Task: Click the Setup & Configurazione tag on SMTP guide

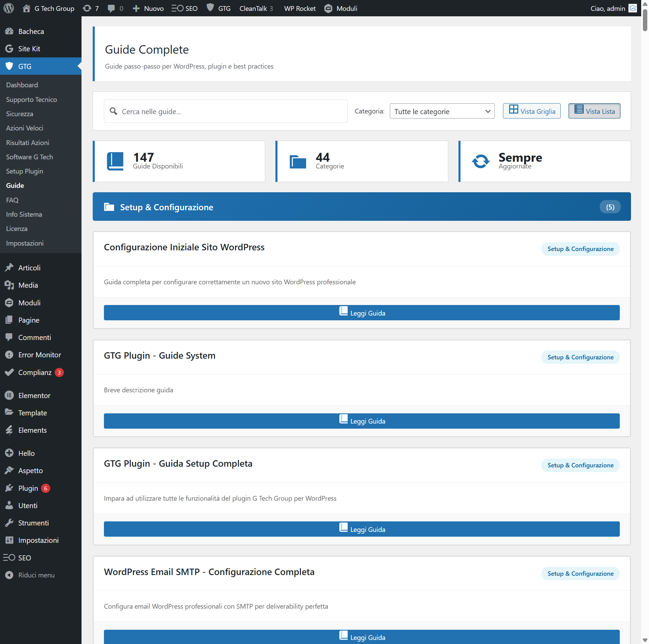Action: click(580, 573)
